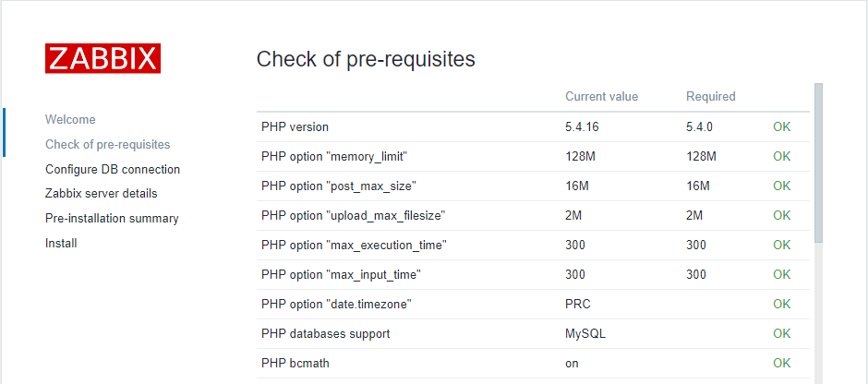This screenshot has width=868, height=384.
Task: Click the PHP version row label
Action: [295, 127]
